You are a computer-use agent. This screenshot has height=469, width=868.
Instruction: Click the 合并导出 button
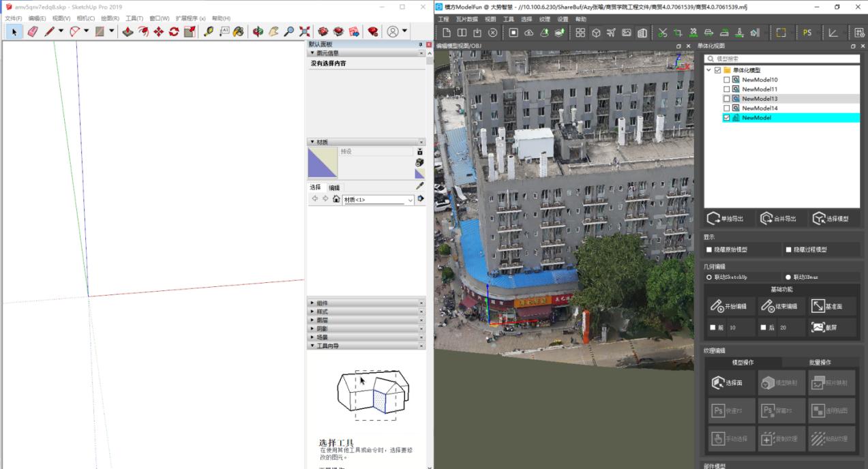click(x=778, y=219)
